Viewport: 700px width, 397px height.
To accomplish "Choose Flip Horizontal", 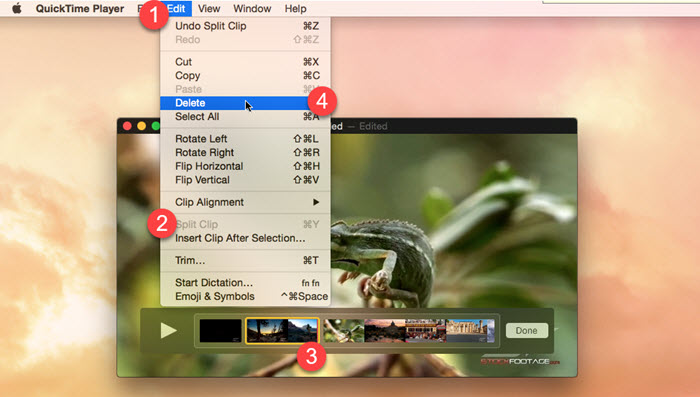I will pyautogui.click(x=246, y=166).
